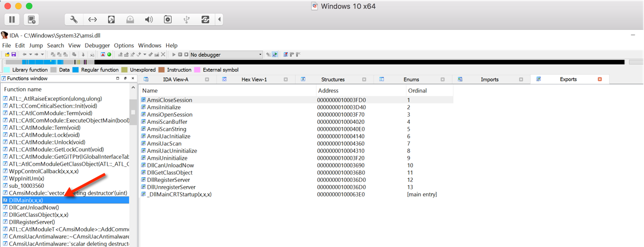The width and height of the screenshot is (644, 247).
Task: Open the Edit menu
Action: pos(20,46)
